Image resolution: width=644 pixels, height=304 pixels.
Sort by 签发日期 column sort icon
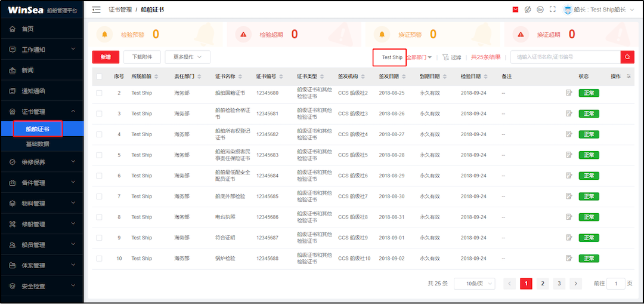tap(404, 76)
